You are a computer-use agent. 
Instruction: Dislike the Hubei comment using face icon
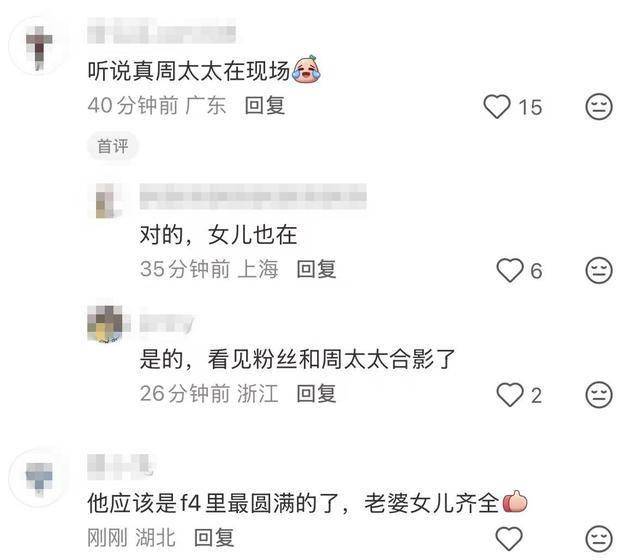599,539
